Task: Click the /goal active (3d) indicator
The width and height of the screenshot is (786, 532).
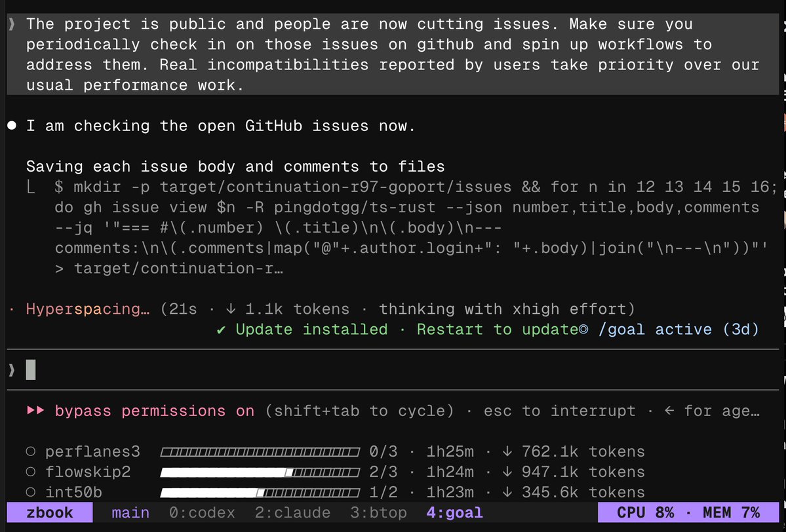Action: click(678, 330)
